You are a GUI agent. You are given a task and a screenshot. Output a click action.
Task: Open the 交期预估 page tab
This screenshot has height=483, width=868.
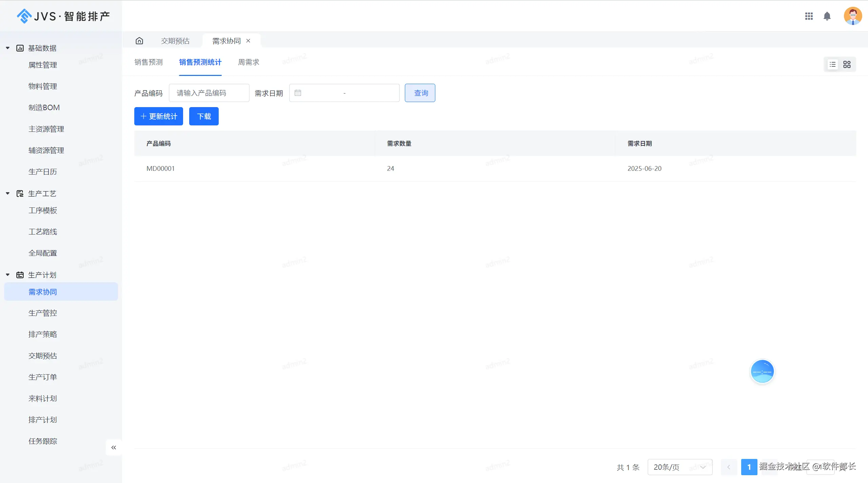click(175, 41)
